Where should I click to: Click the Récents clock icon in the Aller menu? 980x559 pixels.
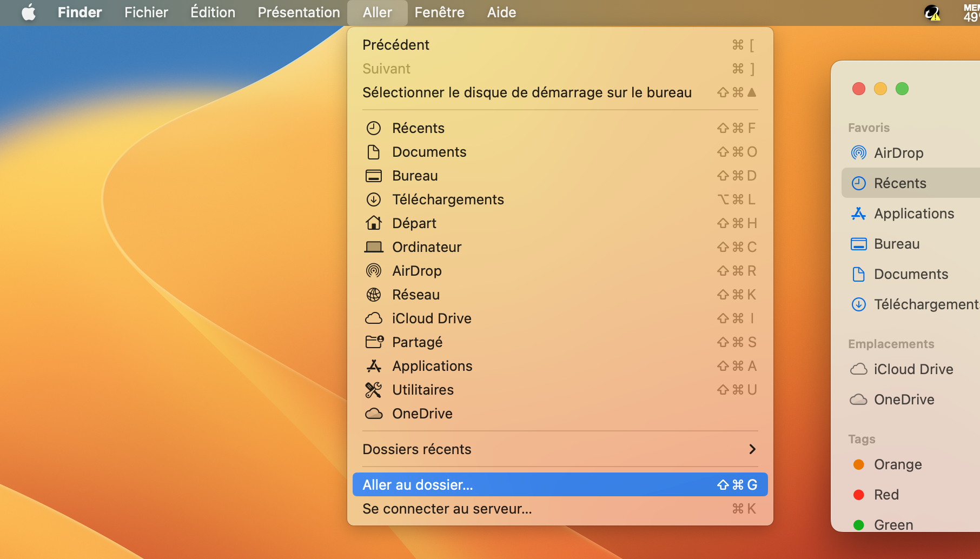374,128
